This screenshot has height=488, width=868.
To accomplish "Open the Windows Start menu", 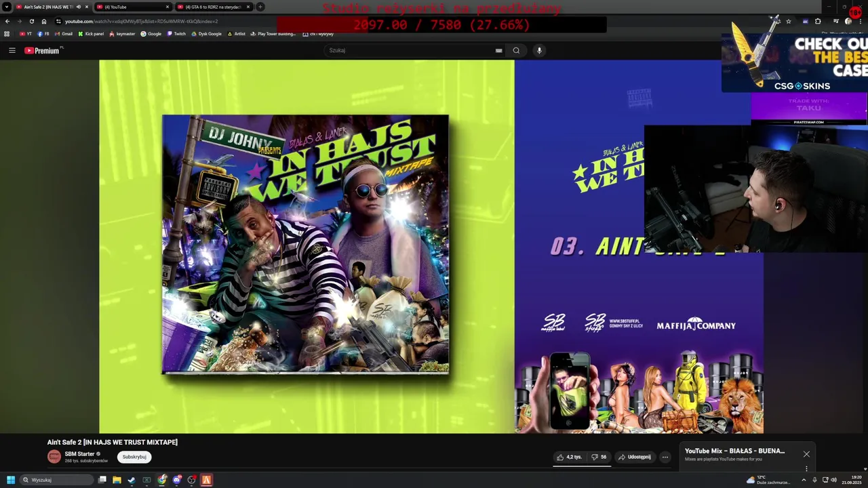I will (11, 480).
